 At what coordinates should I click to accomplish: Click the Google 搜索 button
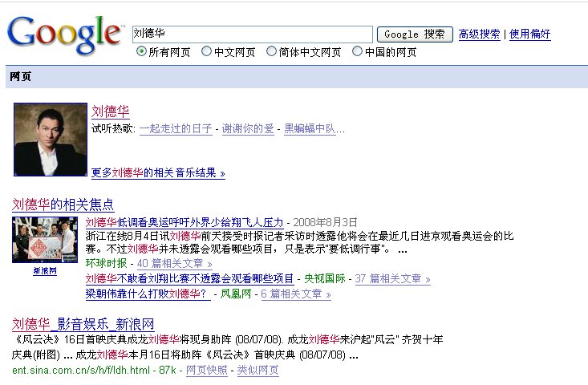[415, 34]
